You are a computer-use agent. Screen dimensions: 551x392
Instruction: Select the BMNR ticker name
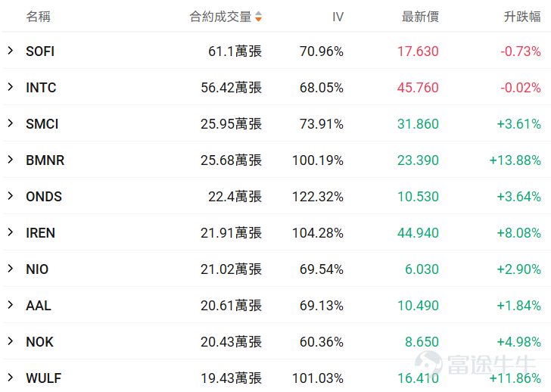tap(45, 160)
